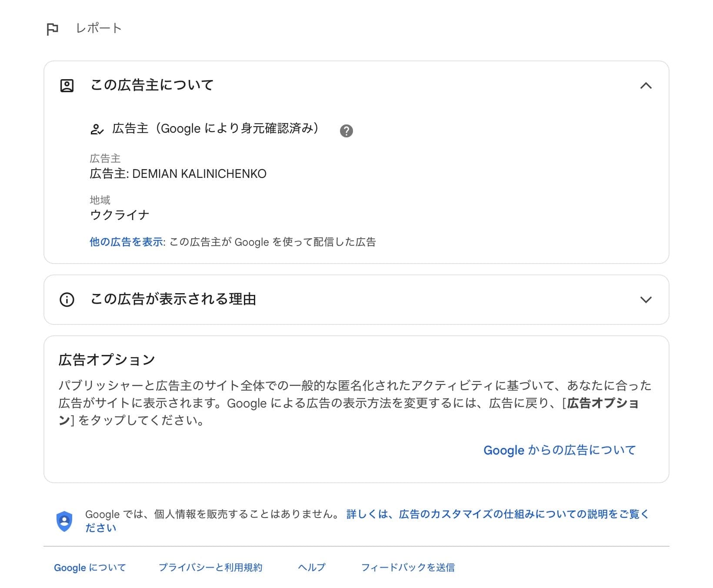
Task: Select the region value ウクライナ
Action: pyautogui.click(x=120, y=215)
